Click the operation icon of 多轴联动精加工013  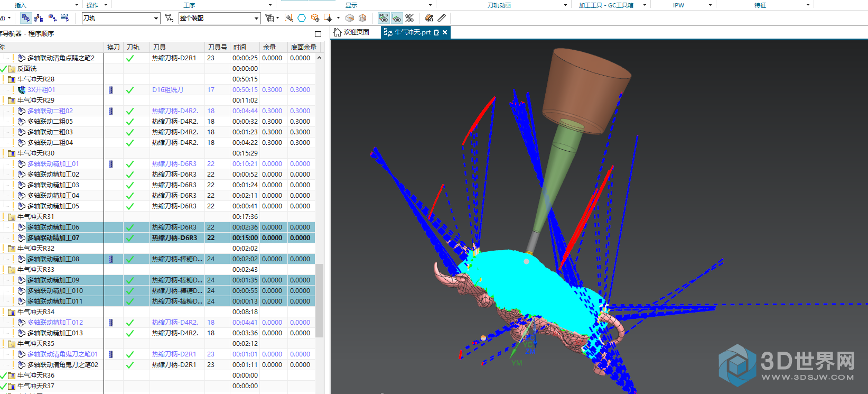point(22,333)
